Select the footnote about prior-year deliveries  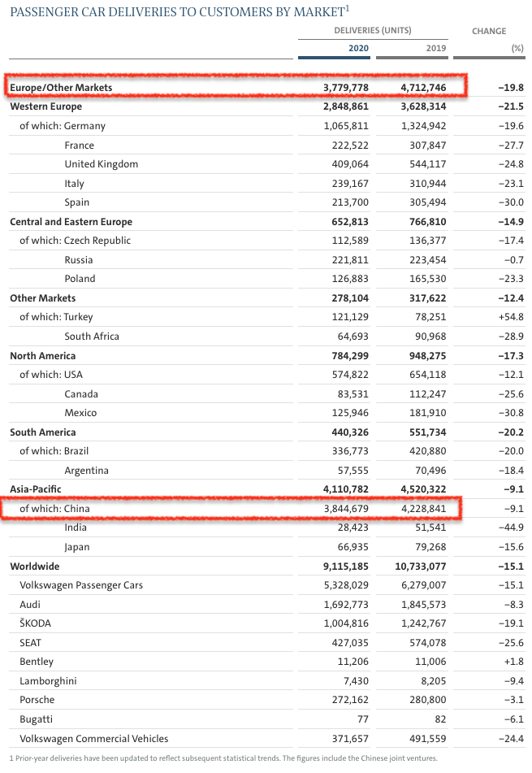point(223,758)
